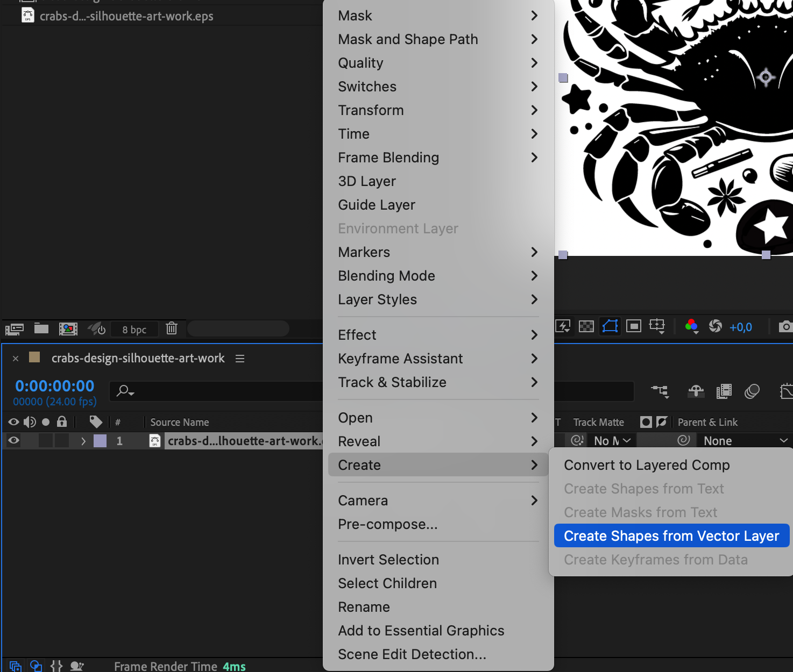Open the Effect submenu

click(x=438, y=335)
